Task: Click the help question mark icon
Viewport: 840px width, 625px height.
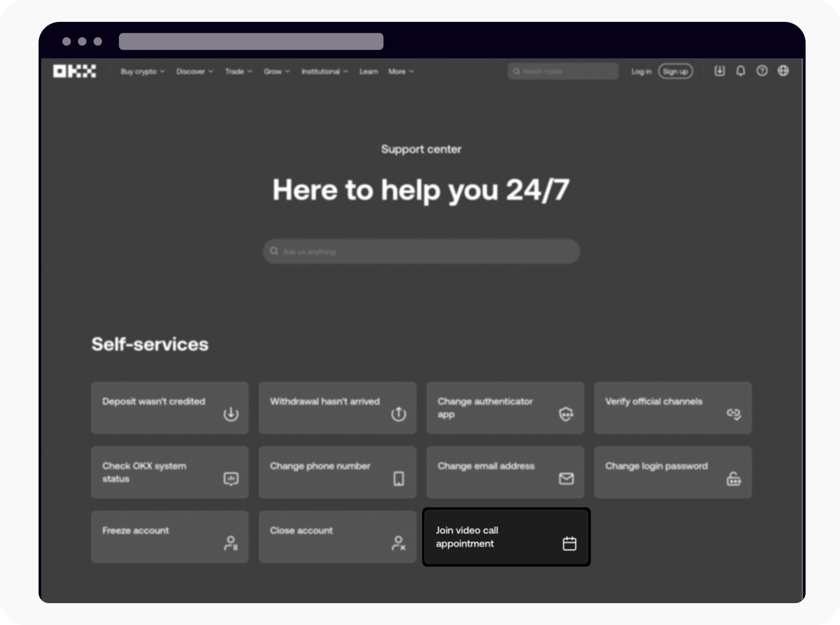Action: click(762, 71)
